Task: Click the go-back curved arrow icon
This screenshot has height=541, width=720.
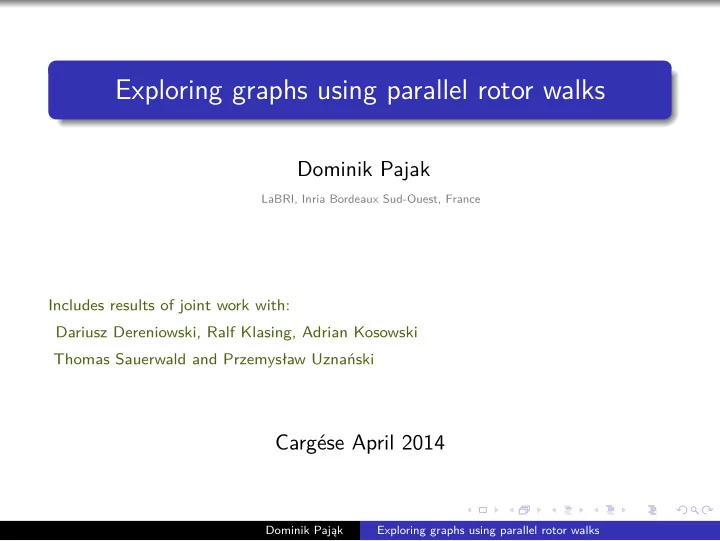Action: [682, 510]
